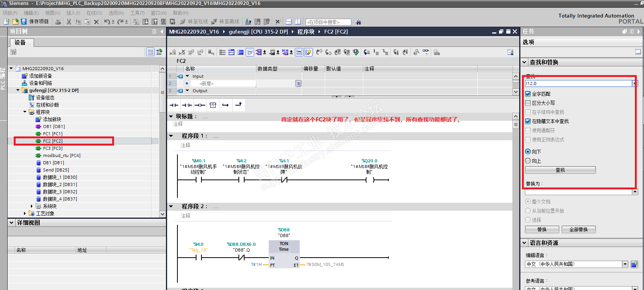The width and height of the screenshot is (644, 290).
Task: Toggle the search hidden text checkbox 在隐藏文本中查找
Action: coord(528,121)
